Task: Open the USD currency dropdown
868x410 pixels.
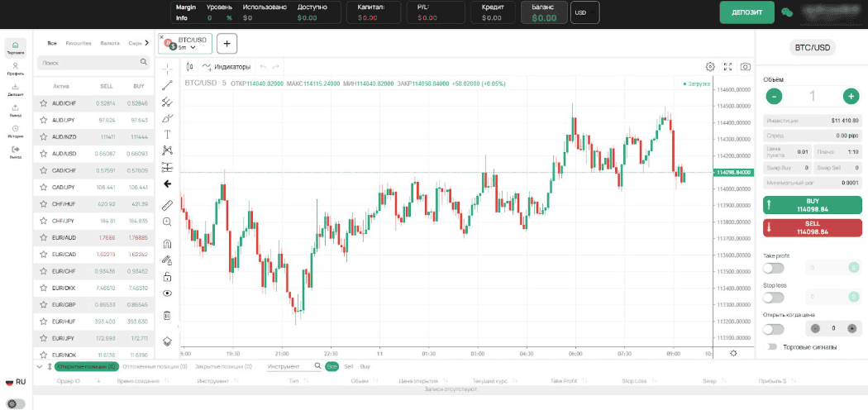Action: click(585, 12)
